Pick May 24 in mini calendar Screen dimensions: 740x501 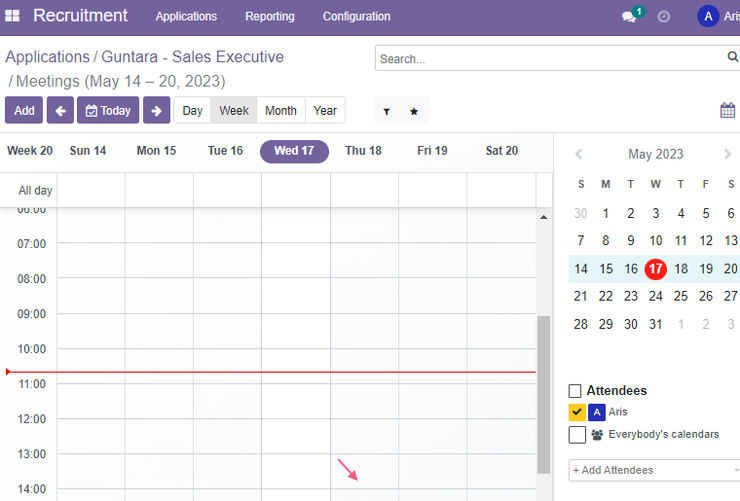click(x=656, y=297)
